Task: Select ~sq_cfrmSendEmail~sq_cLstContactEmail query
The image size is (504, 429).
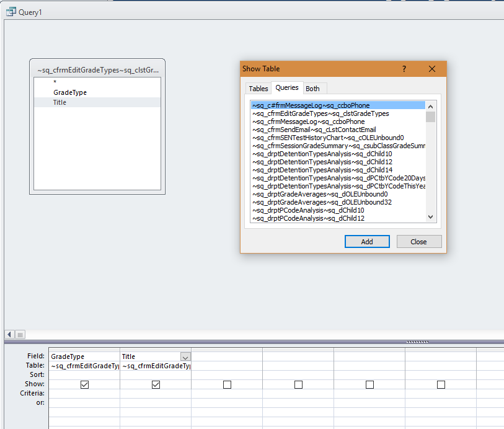Action: (338, 130)
